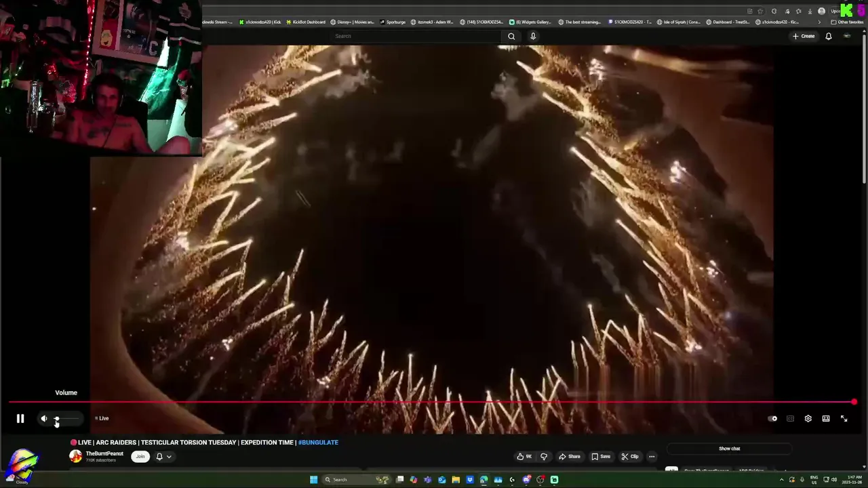The width and height of the screenshot is (868, 488).
Task: Open the browser profile avatar
Action: coord(822,11)
